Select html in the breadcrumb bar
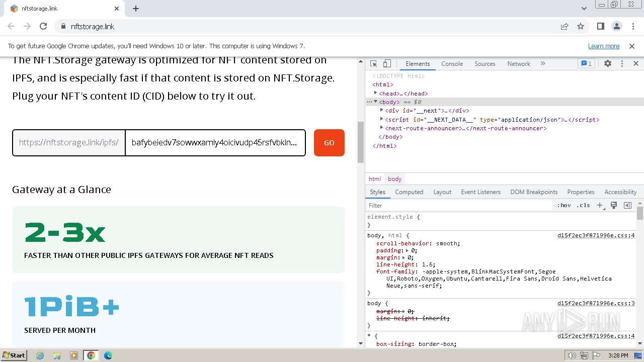 375,179
